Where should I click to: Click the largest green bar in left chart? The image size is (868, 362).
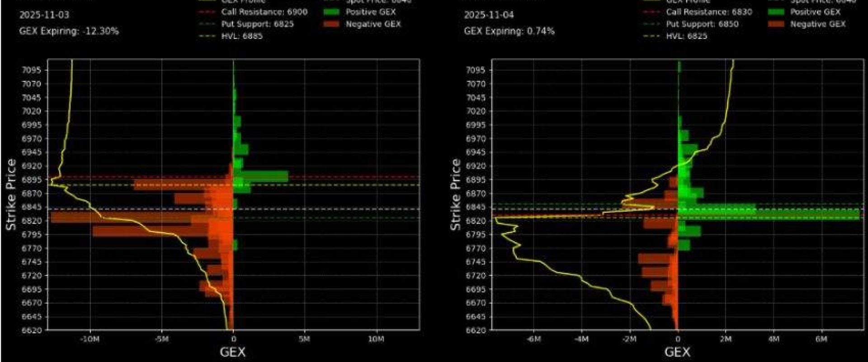[261, 176]
